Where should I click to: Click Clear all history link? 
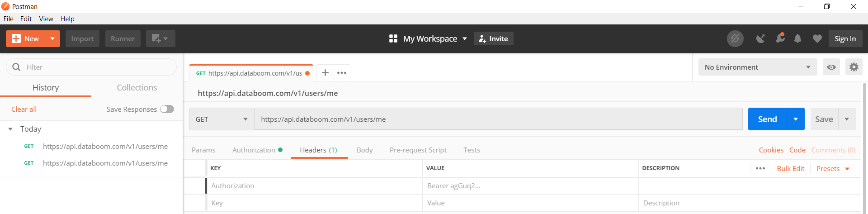pos(24,109)
